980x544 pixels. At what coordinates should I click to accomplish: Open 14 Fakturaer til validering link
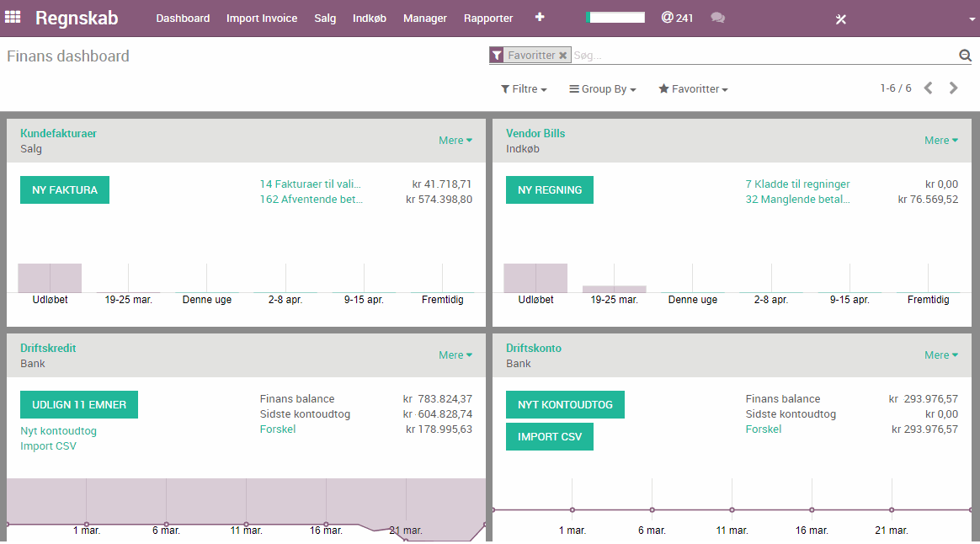coord(311,184)
